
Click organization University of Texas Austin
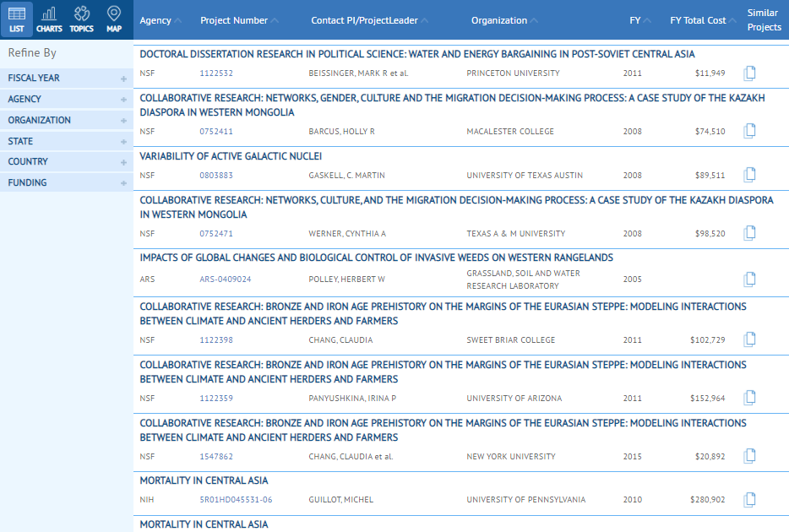(525, 176)
